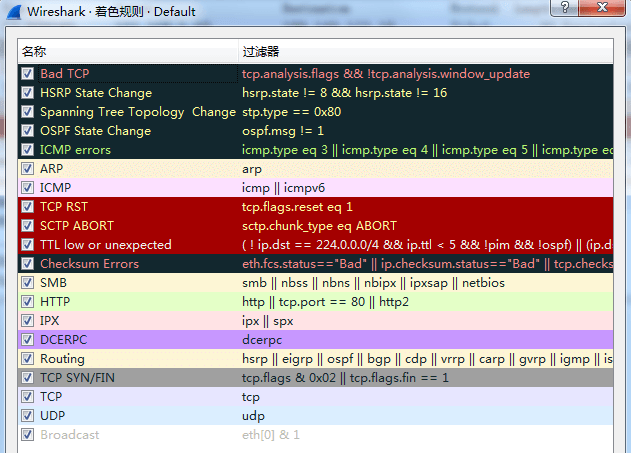The height and width of the screenshot is (453, 631).
Task: Click the dcerpc filter cell
Action: pos(262,340)
